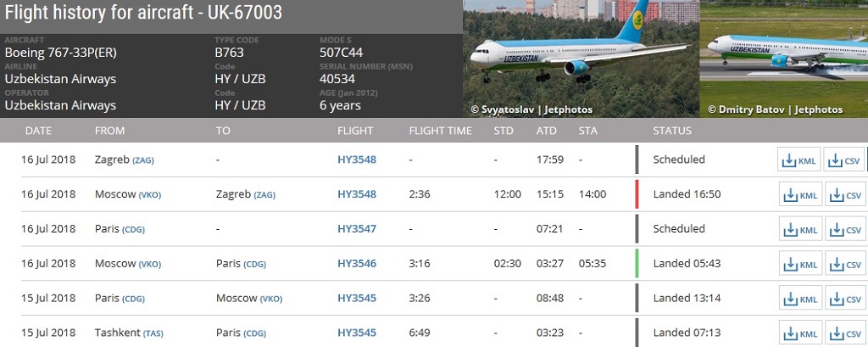Open CDG destination link in Tashkent row
Viewport: 868px width, 347px height.
[x=254, y=333]
